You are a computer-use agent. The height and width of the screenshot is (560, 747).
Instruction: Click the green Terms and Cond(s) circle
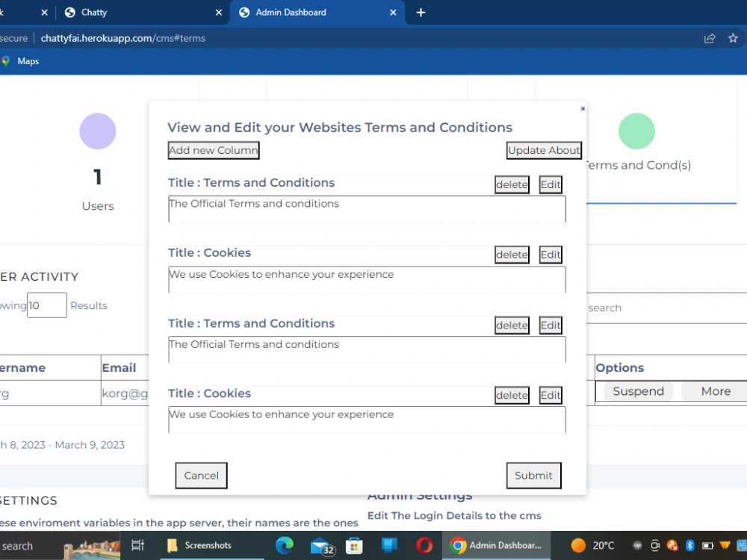(x=636, y=131)
